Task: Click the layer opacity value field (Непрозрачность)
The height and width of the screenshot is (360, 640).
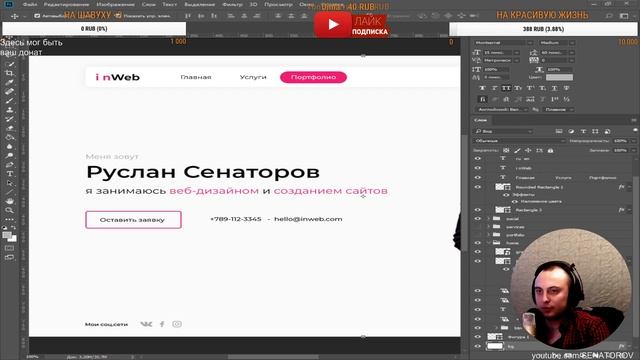Action: coord(620,141)
